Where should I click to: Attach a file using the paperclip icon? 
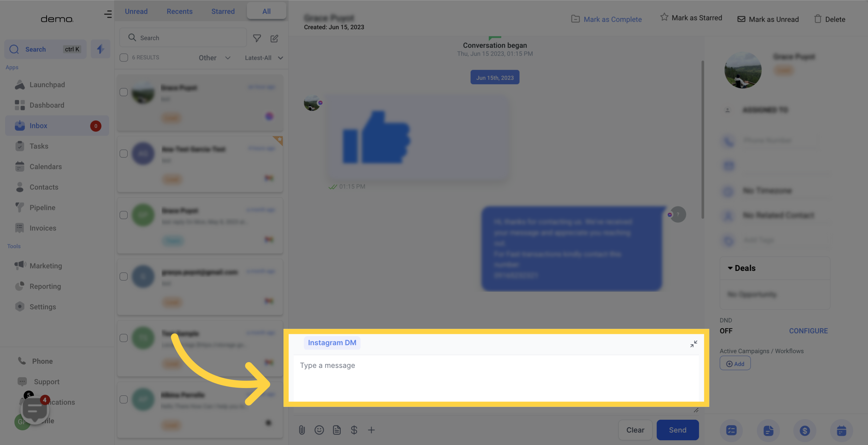(302, 430)
